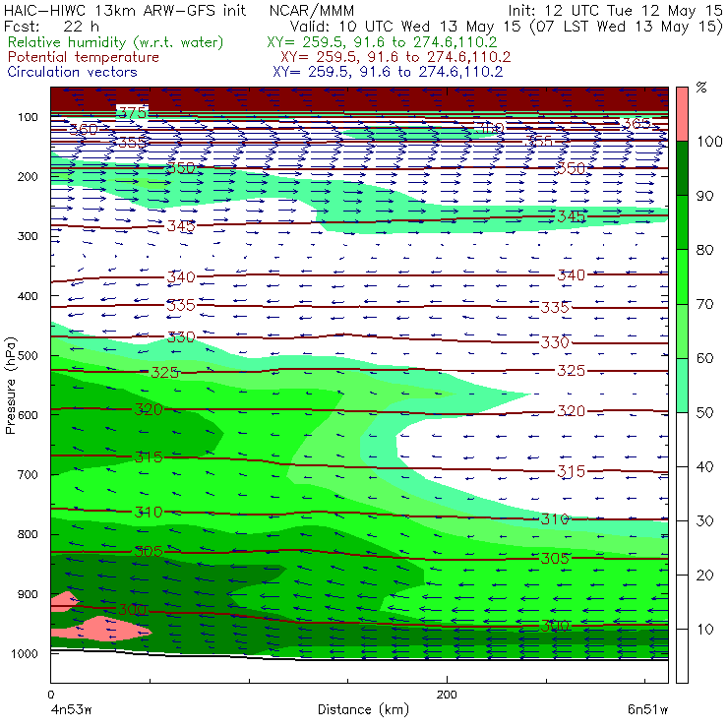Click the pink saturated humidity patch near 950 hPa
Image resolution: width=728 pixels, height=728 pixels.
(101, 629)
